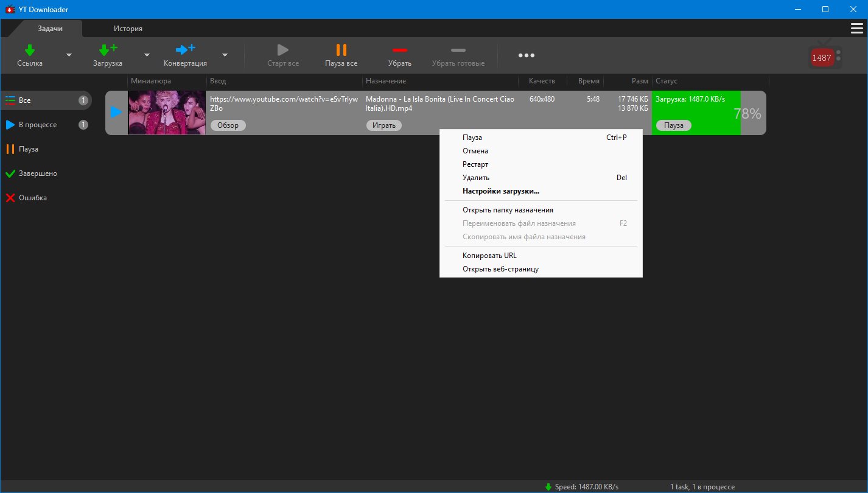The width and height of the screenshot is (868, 493).
Task: Switch to the История tab
Action: [x=128, y=29]
